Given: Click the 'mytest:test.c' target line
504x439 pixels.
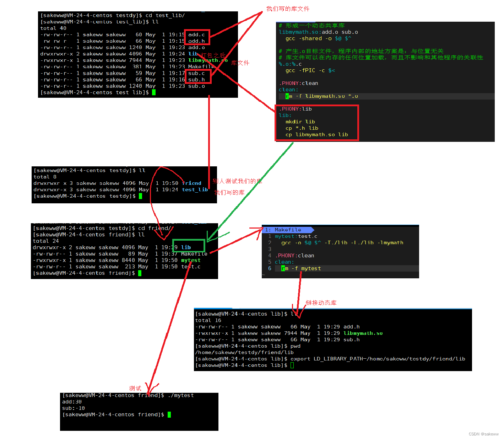Looking at the screenshot, I should click(296, 236).
